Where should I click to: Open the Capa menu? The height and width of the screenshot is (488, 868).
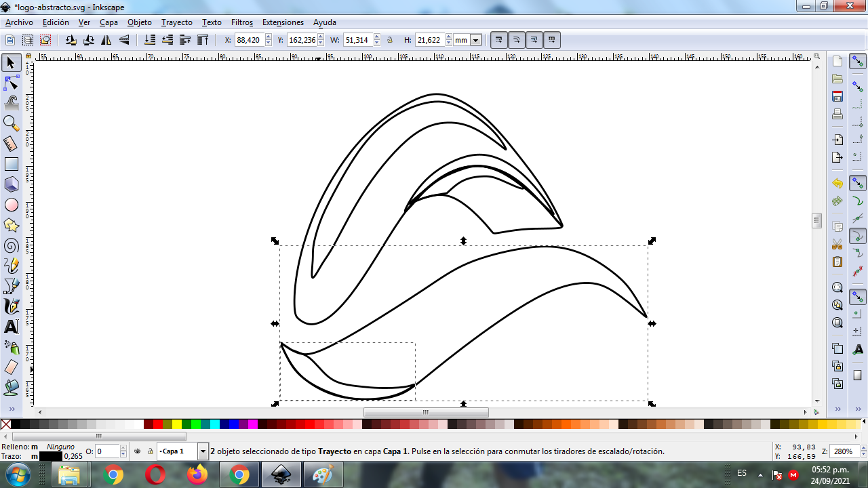click(x=108, y=22)
